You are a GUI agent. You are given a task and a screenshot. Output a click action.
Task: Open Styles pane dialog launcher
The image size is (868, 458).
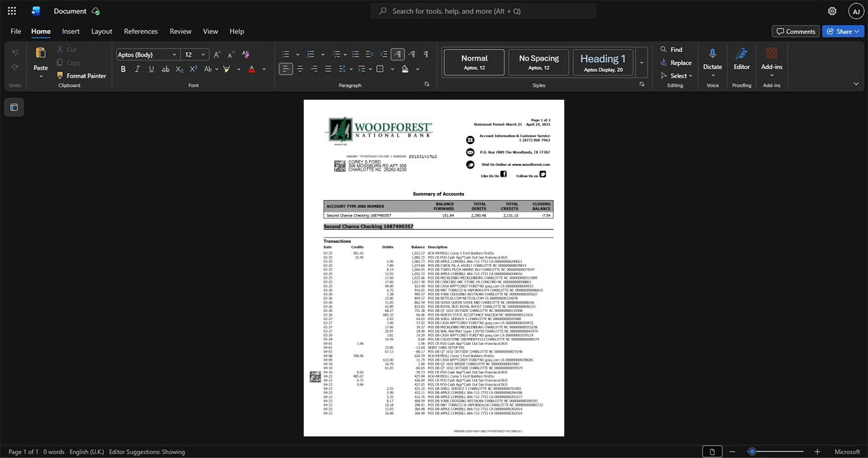click(642, 84)
